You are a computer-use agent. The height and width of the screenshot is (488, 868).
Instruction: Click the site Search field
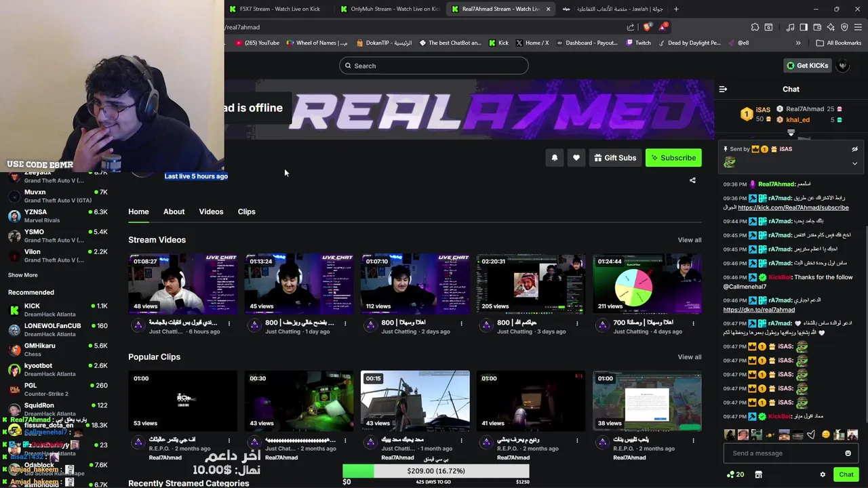coord(434,66)
